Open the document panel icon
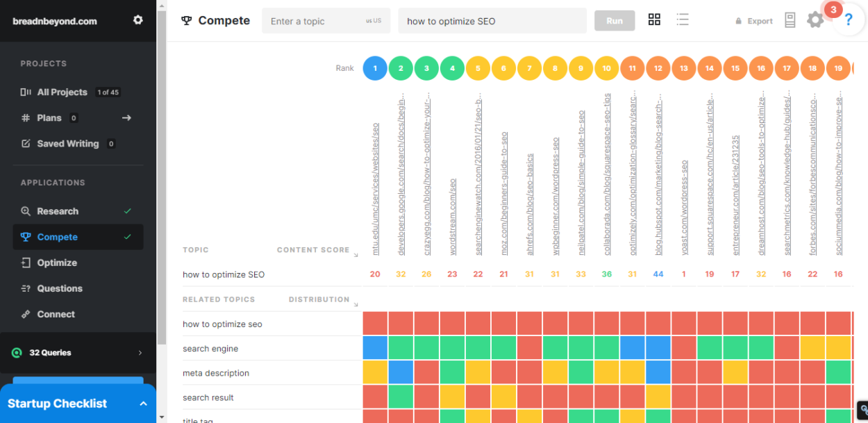 click(x=790, y=20)
